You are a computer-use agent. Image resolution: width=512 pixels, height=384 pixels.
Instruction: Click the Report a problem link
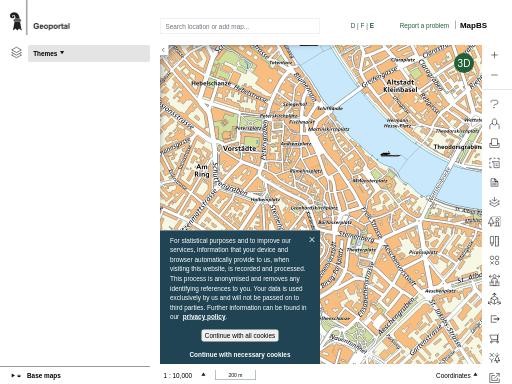(x=424, y=26)
